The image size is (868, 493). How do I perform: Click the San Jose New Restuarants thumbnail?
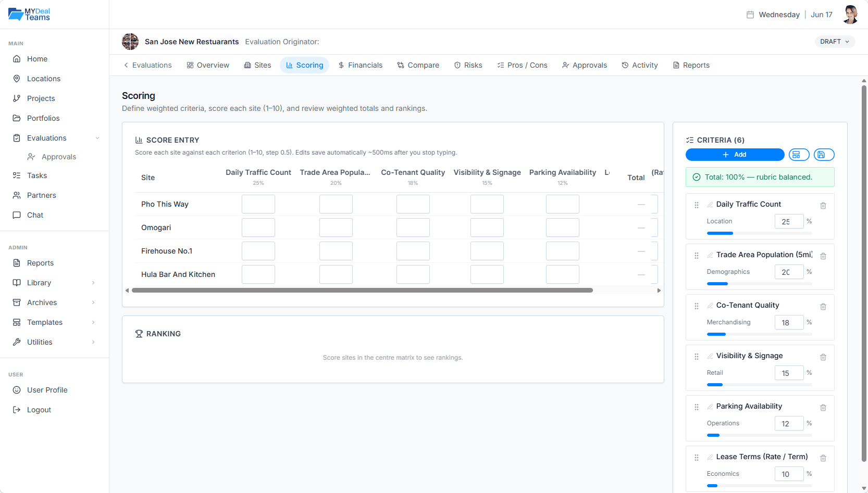(x=130, y=42)
